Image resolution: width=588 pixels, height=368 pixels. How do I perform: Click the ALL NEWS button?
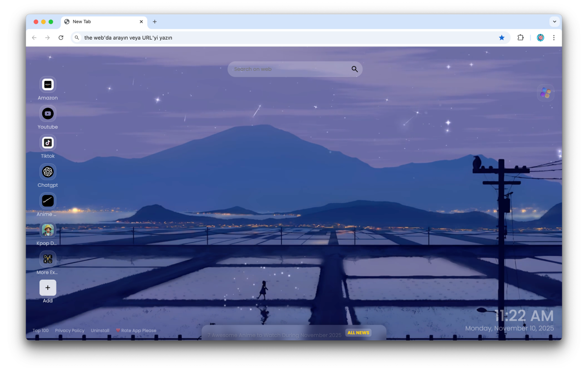pyautogui.click(x=358, y=333)
